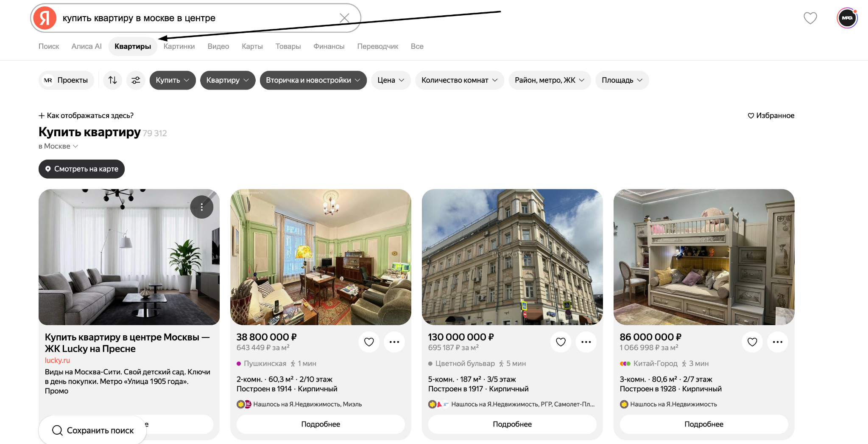
Task: Switch to the Алиса AI tab
Action: (87, 46)
